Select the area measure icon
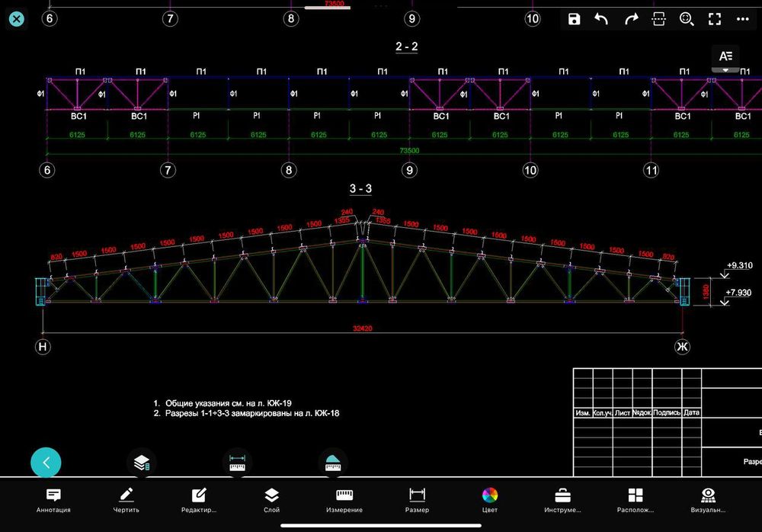 (333, 463)
